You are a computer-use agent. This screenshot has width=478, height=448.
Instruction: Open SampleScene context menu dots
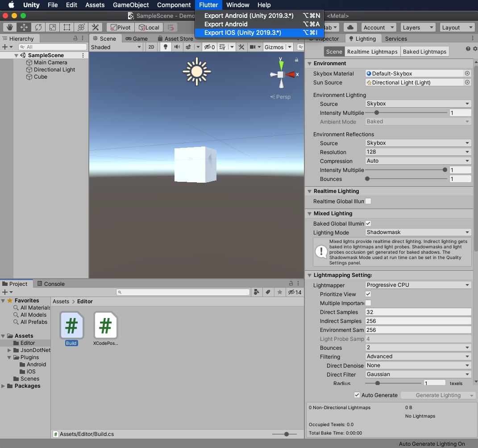click(83, 55)
